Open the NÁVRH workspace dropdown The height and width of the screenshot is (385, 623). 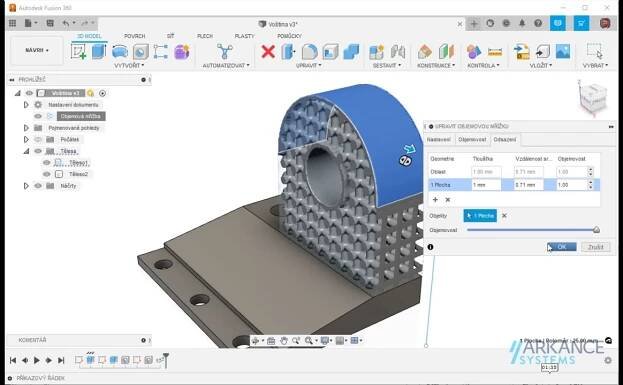click(37, 50)
